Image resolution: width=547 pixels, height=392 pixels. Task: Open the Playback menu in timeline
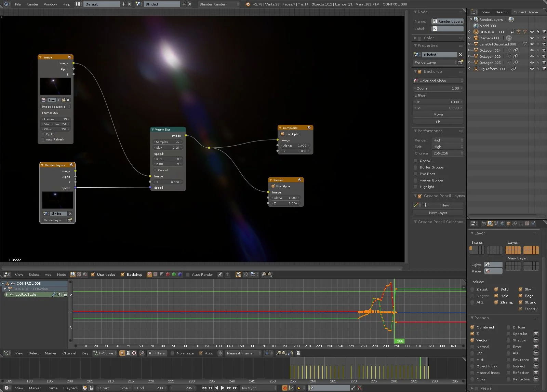pyautogui.click(x=70, y=388)
